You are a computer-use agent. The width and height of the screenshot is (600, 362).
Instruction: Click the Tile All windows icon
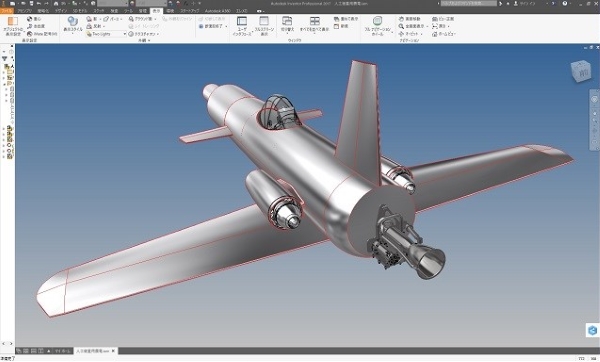315,21
